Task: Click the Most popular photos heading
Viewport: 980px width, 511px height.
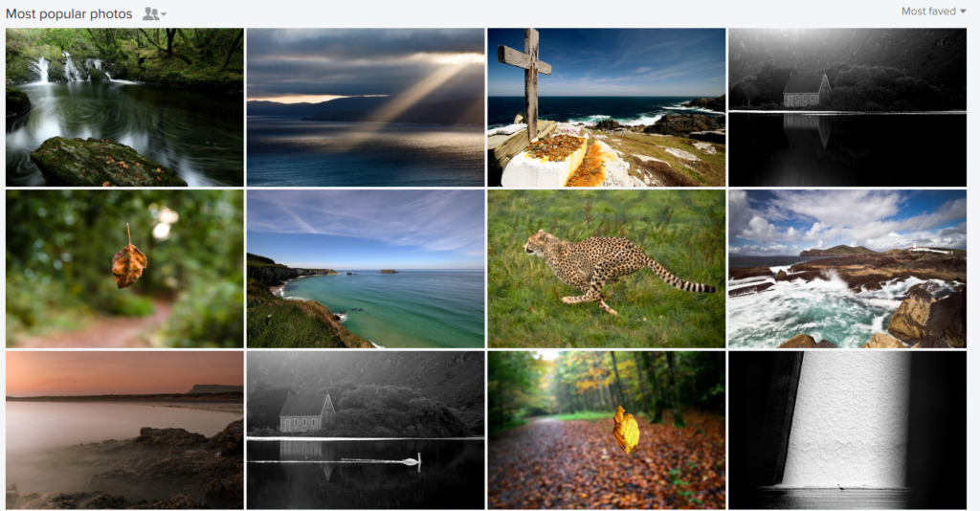Action: [x=69, y=13]
